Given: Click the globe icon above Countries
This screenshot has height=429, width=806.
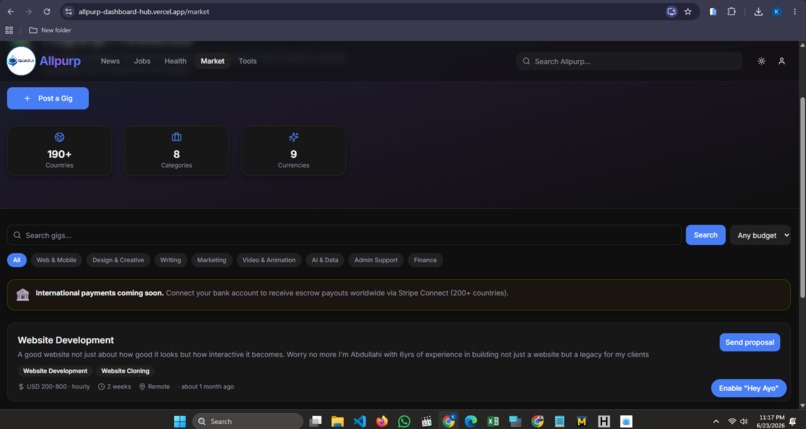Looking at the screenshot, I should [x=60, y=137].
